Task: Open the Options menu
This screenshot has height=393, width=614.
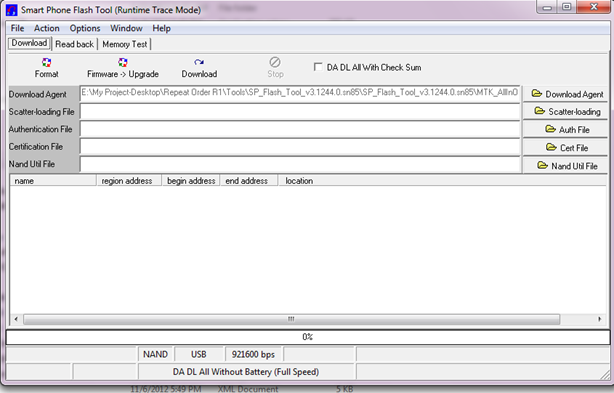Action: (85, 28)
